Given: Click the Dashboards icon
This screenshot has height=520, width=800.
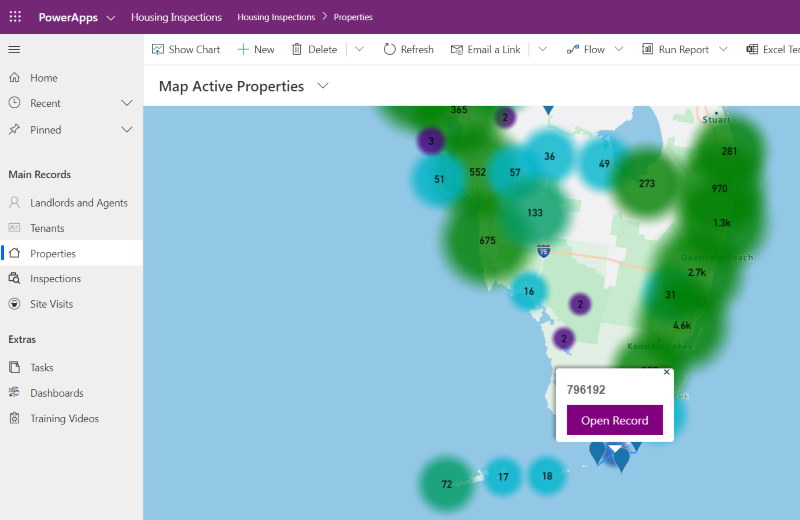Looking at the screenshot, I should pos(14,392).
